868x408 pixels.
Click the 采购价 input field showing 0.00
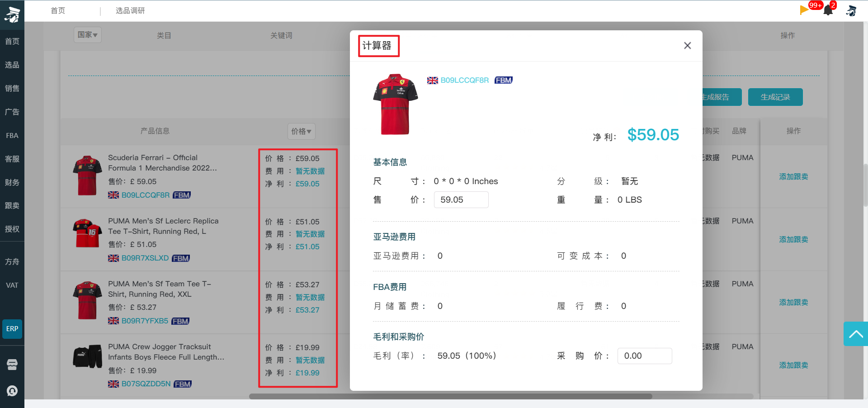(x=645, y=356)
